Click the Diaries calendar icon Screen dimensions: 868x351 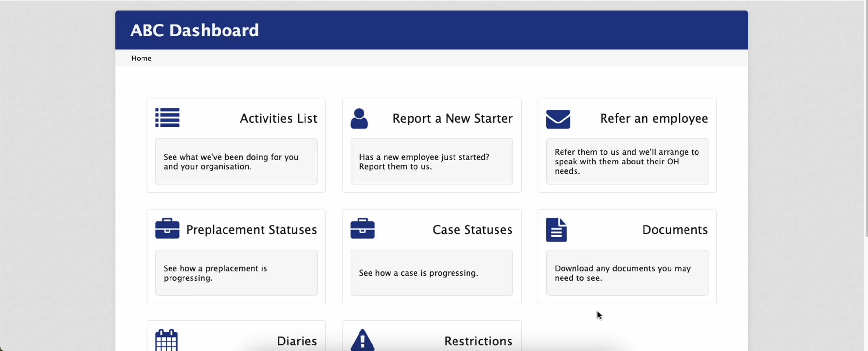click(167, 340)
